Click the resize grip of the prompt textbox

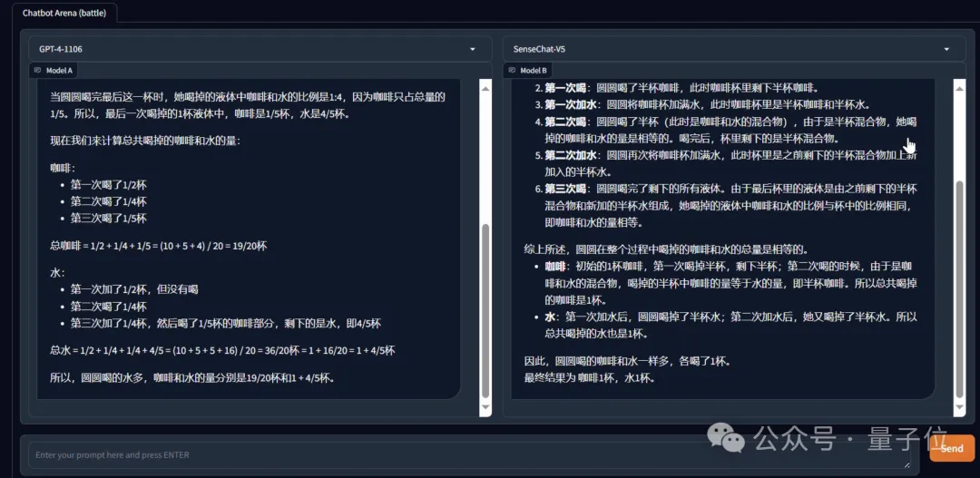click(906, 464)
